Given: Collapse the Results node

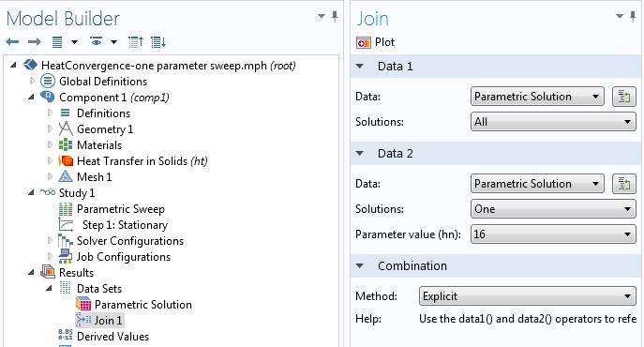Looking at the screenshot, I should click(x=31, y=272).
